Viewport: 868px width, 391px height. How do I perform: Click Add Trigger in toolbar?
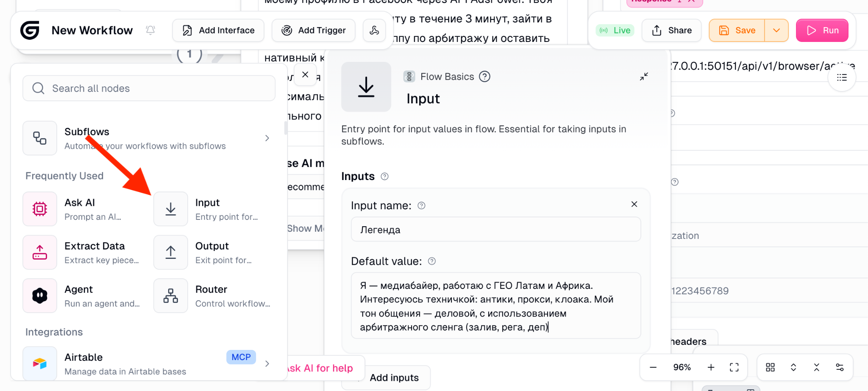(x=314, y=31)
